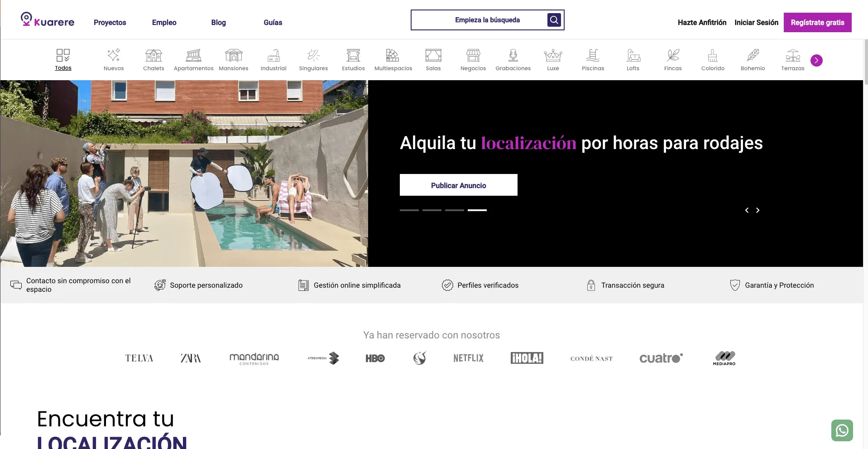
Task: Click the Empieza la búsqueda field
Action: click(x=487, y=20)
